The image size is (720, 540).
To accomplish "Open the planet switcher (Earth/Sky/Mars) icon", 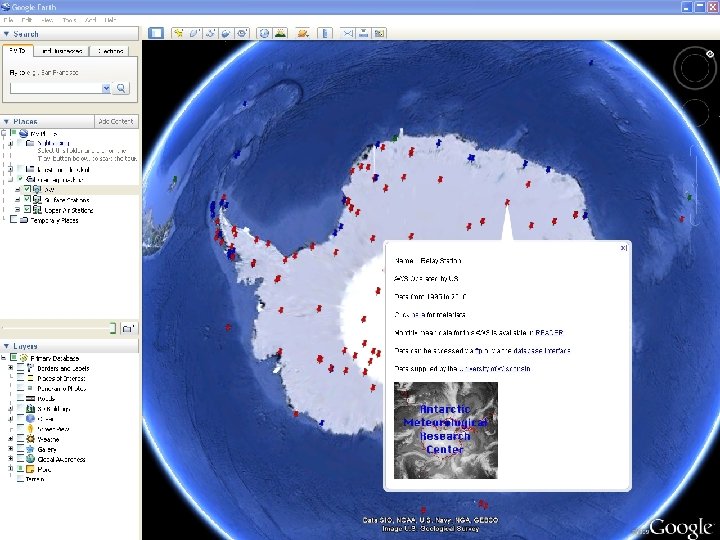I will (303, 33).
